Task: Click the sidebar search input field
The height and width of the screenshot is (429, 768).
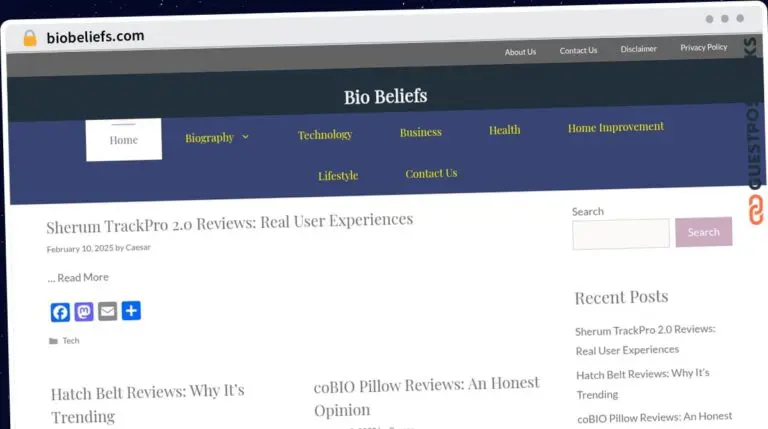Action: click(x=621, y=234)
